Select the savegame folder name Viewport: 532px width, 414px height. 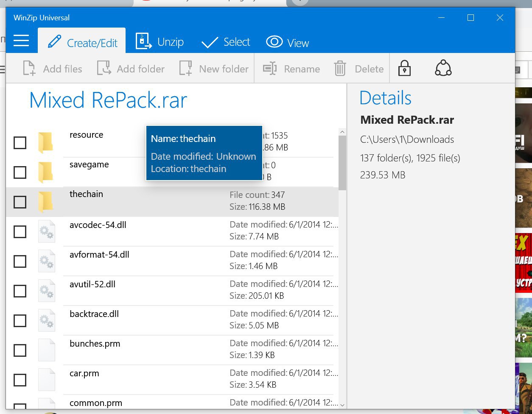coord(89,165)
